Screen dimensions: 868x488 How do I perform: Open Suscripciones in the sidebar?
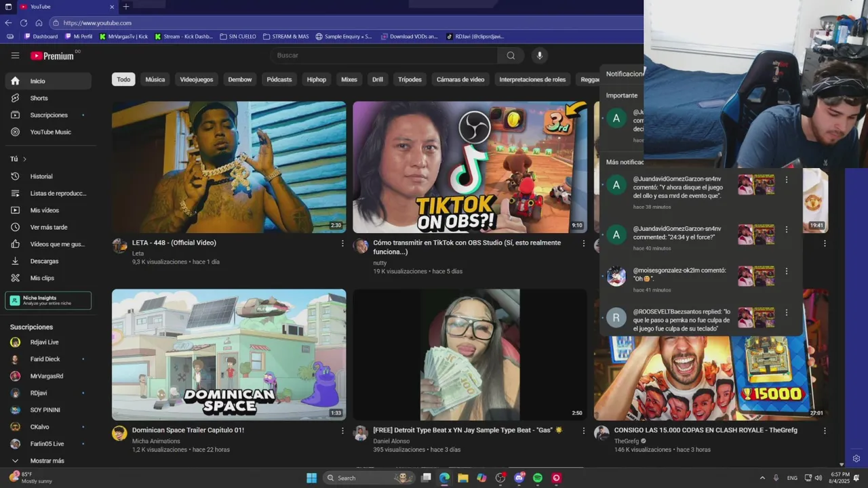[x=47, y=115]
